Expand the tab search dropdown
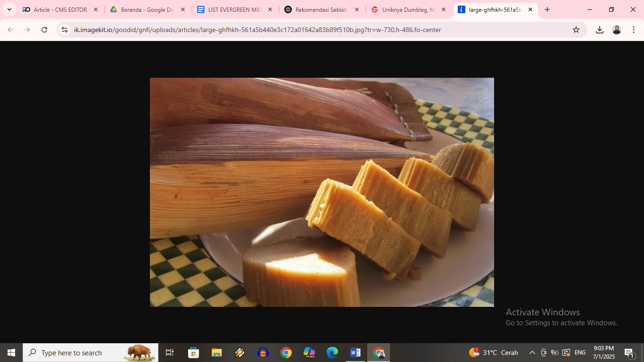644x362 pixels. pyautogui.click(x=9, y=9)
